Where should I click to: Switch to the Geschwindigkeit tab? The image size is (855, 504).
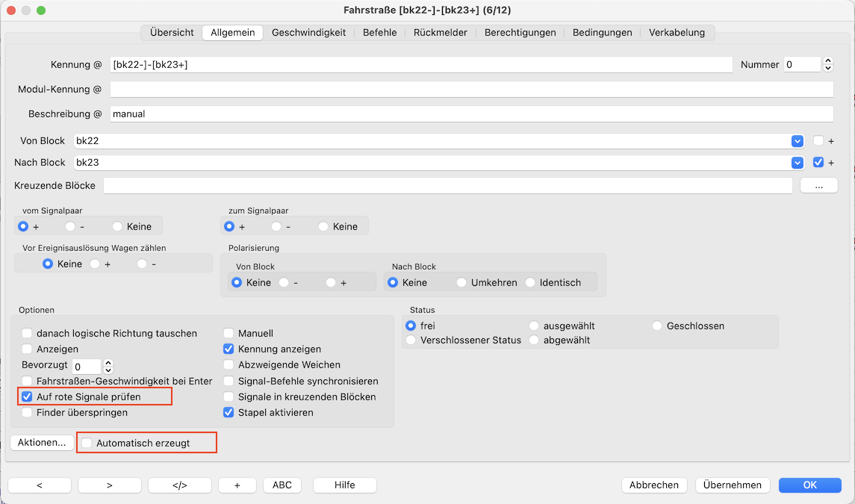[308, 33]
